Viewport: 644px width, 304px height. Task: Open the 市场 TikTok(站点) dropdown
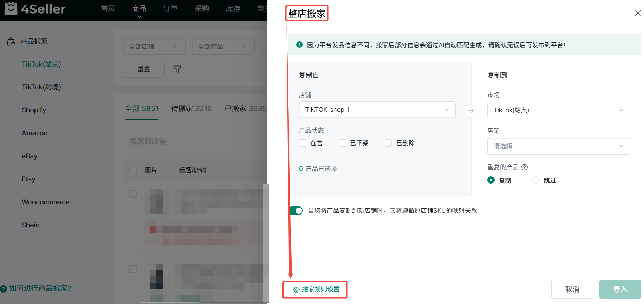[x=558, y=110]
